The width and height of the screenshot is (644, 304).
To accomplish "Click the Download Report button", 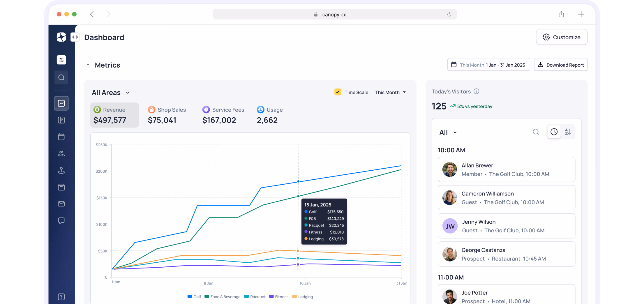I will (561, 65).
